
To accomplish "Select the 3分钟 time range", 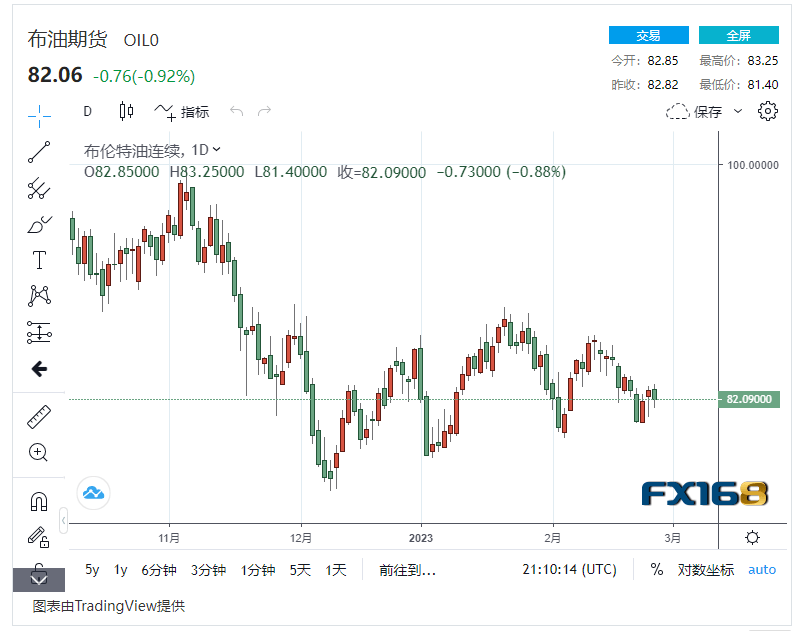I will click(x=208, y=569).
